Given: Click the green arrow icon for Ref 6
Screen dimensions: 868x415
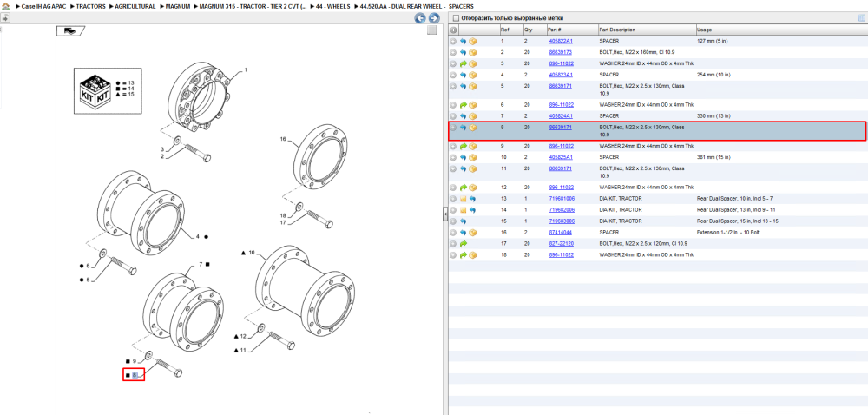Looking at the screenshot, I should pos(464,105).
